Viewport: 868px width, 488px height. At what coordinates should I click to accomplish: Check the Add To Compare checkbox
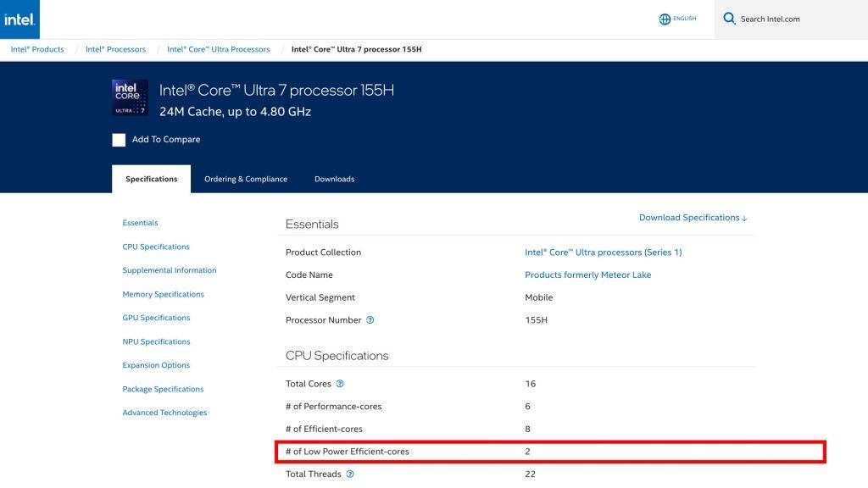click(119, 140)
